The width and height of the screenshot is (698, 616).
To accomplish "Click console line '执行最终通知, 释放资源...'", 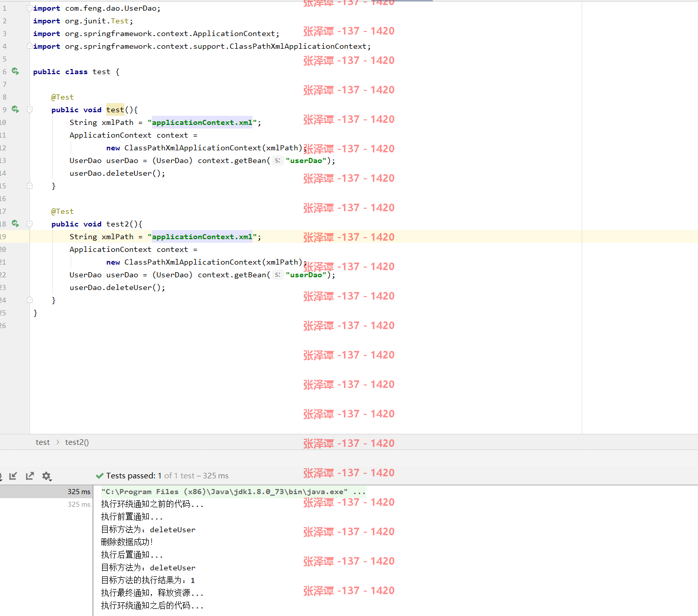I will [152, 593].
